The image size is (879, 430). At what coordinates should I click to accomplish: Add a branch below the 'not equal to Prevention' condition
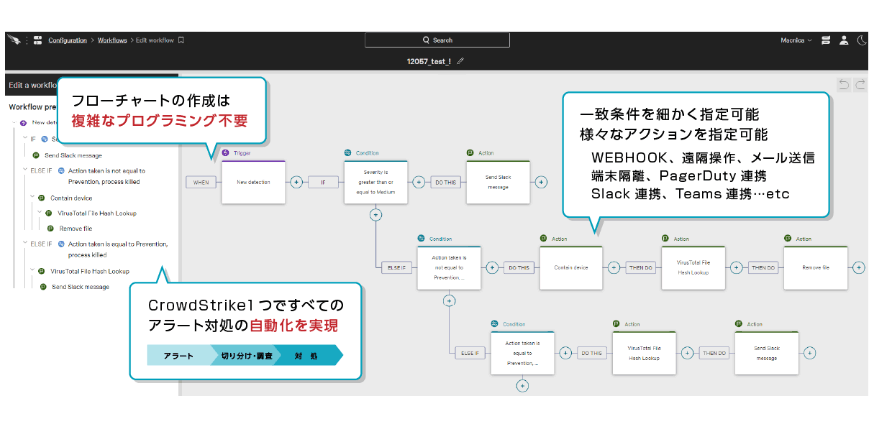click(x=448, y=301)
